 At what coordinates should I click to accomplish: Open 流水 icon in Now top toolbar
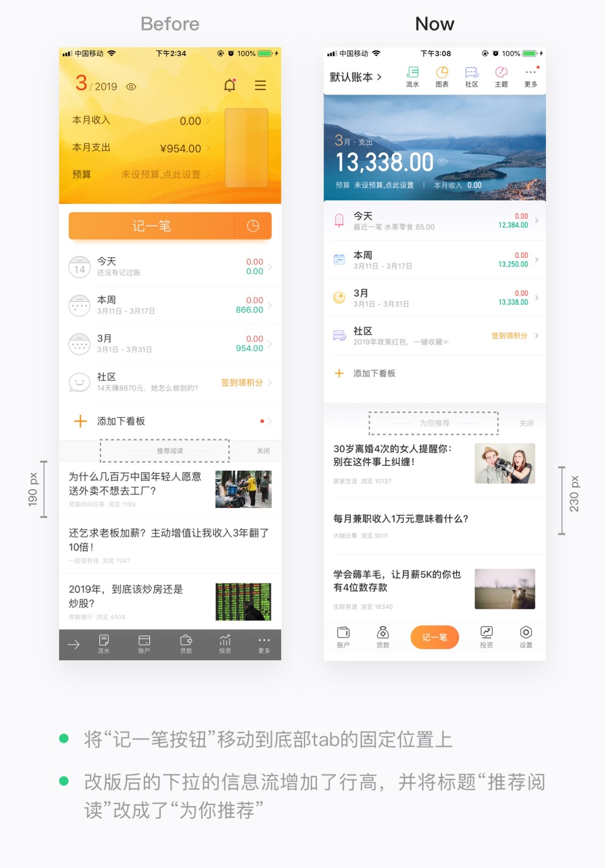click(x=412, y=77)
